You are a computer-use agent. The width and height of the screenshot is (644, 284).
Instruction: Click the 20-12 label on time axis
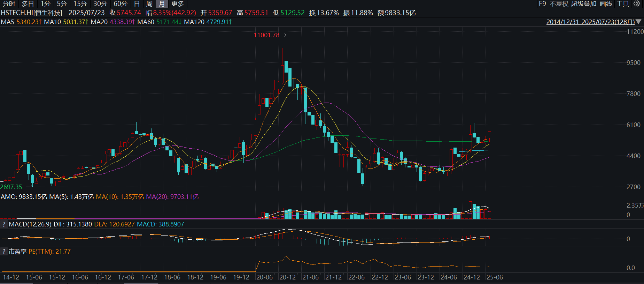(x=287, y=277)
